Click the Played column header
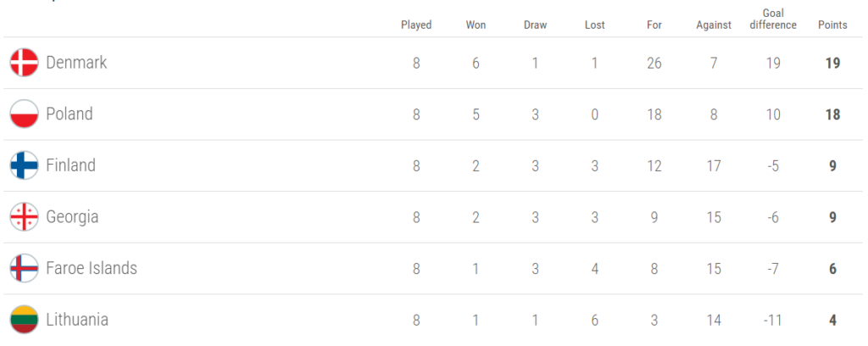This screenshot has width=868, height=346. 416,25
